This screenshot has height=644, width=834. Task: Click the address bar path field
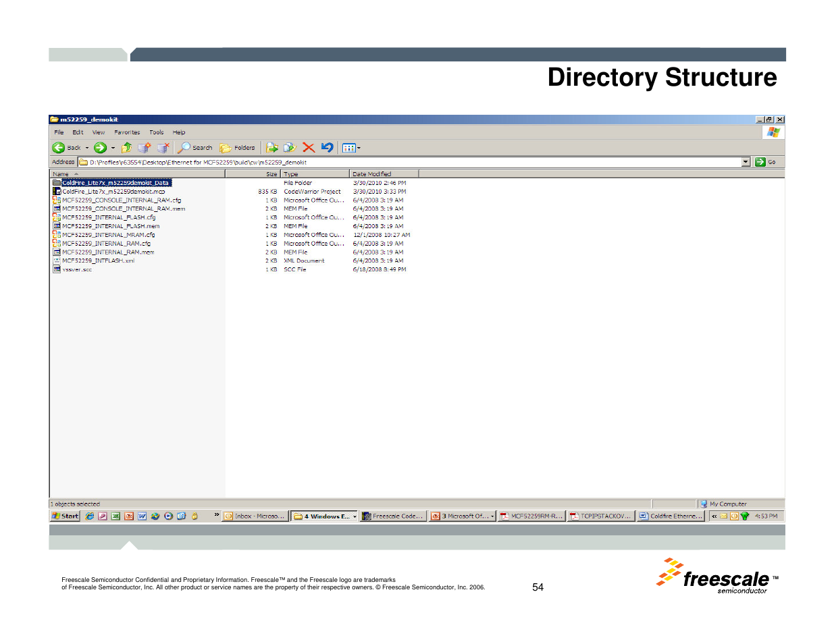click(x=409, y=162)
